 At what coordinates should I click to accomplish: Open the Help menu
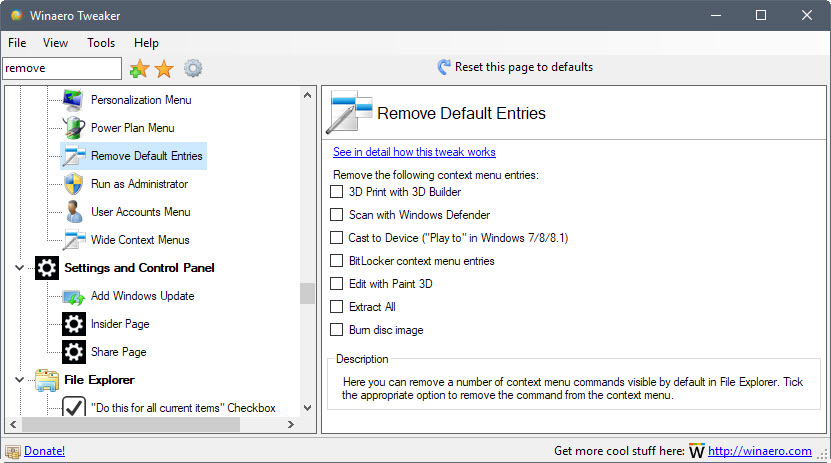(x=146, y=43)
